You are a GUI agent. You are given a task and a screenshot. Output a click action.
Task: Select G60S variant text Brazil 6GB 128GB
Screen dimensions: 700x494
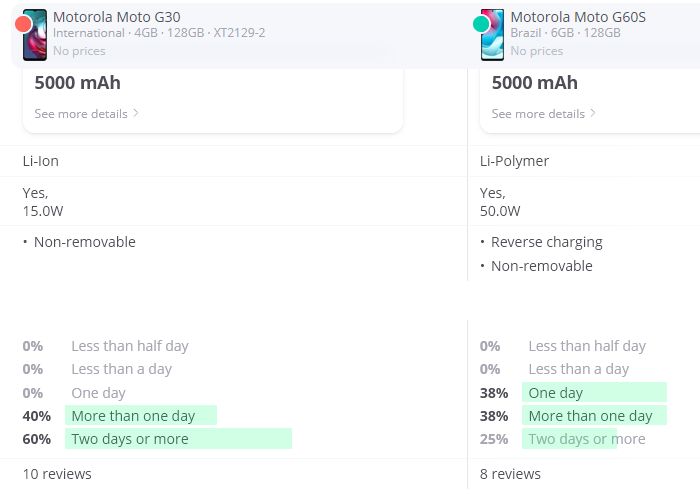565,33
